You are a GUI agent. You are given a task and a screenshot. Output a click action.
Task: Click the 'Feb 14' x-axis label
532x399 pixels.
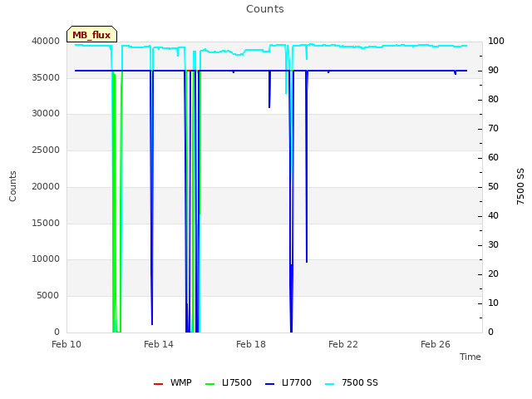(159, 344)
